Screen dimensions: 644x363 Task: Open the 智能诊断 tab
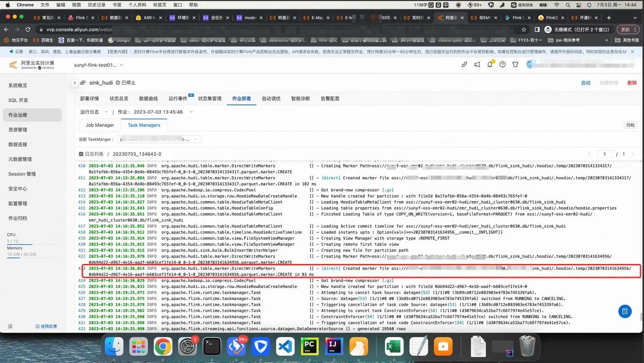tap(300, 98)
